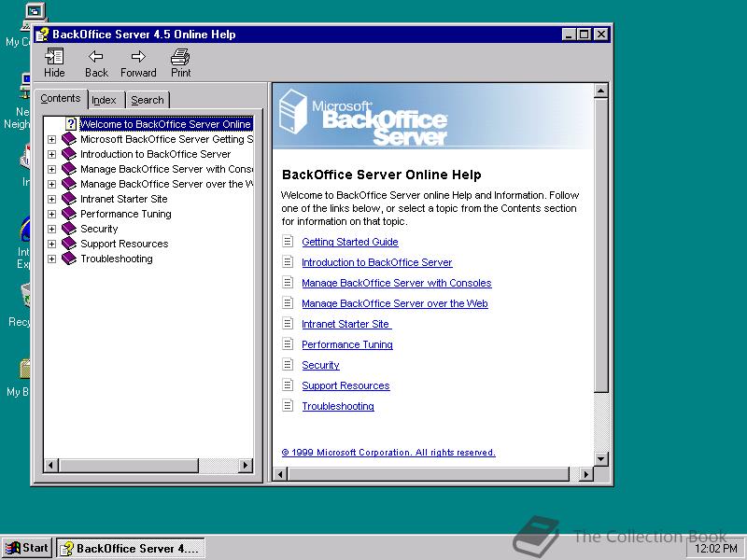Click the document icon beside Support Resources link
Image resolution: width=747 pixels, height=560 pixels.
pos(288,385)
